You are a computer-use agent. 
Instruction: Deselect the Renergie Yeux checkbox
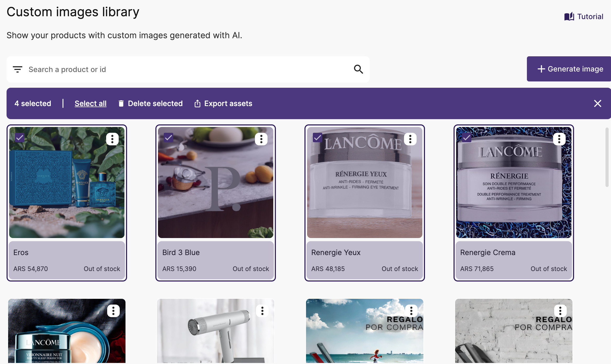(x=318, y=137)
